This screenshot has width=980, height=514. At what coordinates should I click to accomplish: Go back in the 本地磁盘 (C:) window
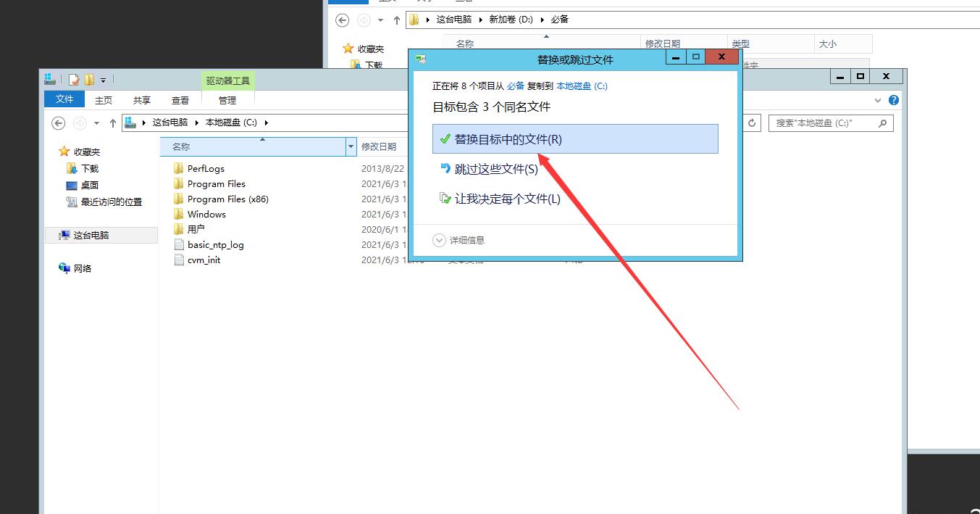point(59,123)
